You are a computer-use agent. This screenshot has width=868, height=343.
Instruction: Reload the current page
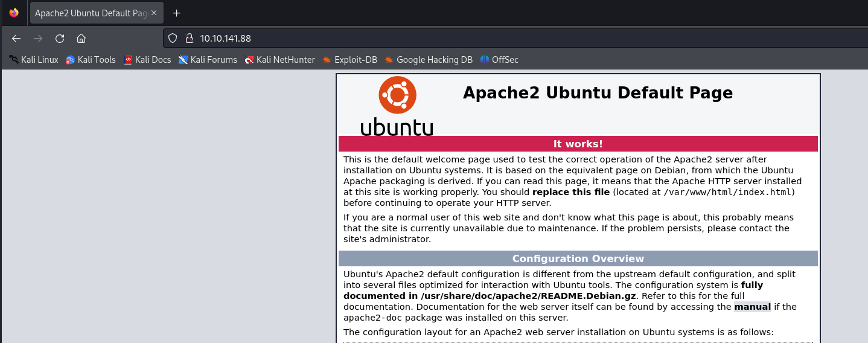[60, 38]
